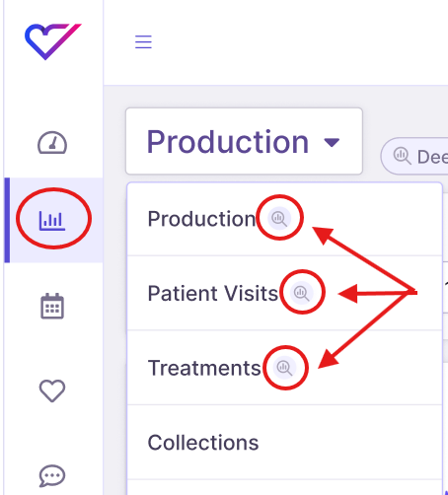Viewport: 448px width, 495px height.
Task: Open the dashboard speedometer sidebar icon
Action: 52,143
